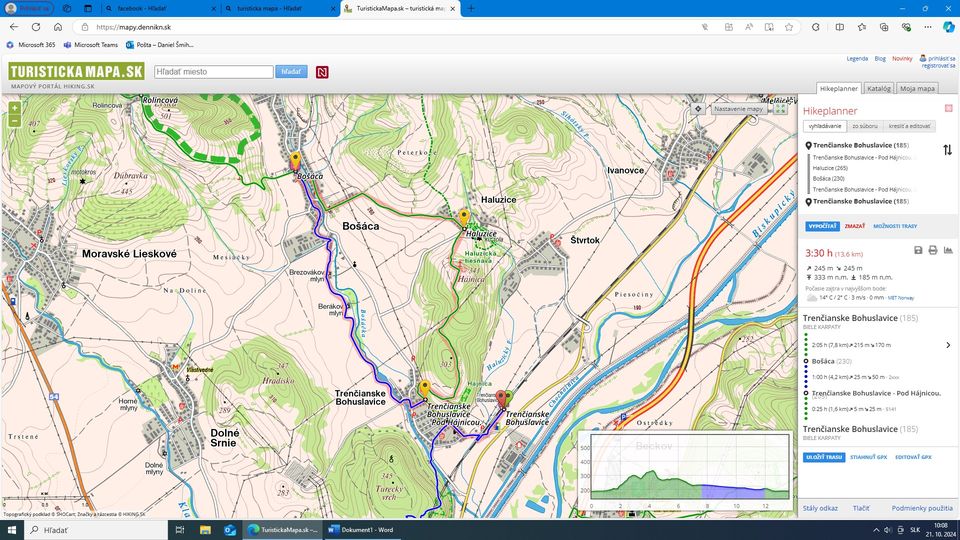Open MOŽNOSTI TRASY route options
This screenshot has height=540, width=960.
point(895,226)
